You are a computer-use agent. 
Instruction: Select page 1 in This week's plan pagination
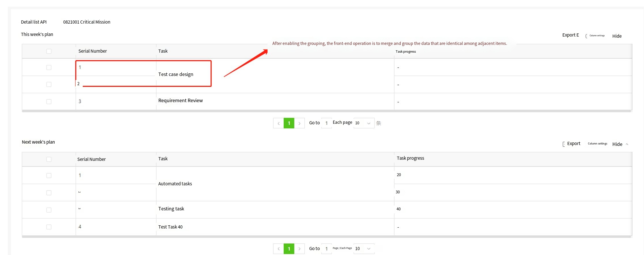289,123
